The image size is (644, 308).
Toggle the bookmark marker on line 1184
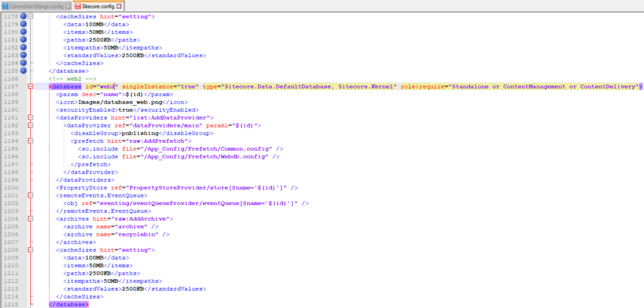click(x=23, y=63)
